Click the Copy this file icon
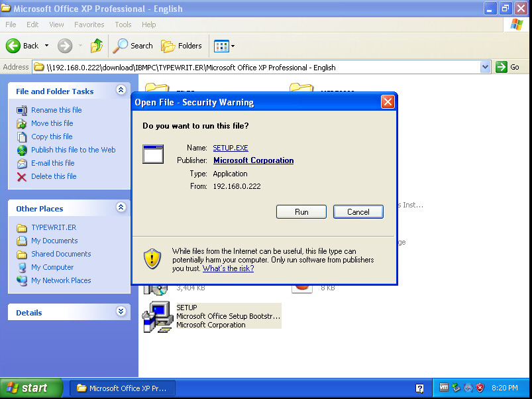Image resolution: width=532 pixels, height=399 pixels. [x=22, y=137]
